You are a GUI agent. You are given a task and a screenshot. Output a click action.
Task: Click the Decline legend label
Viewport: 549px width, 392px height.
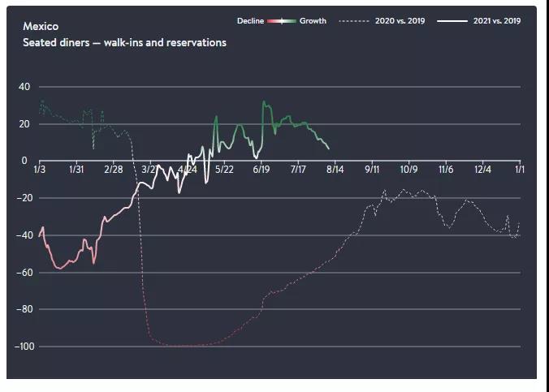click(x=251, y=21)
